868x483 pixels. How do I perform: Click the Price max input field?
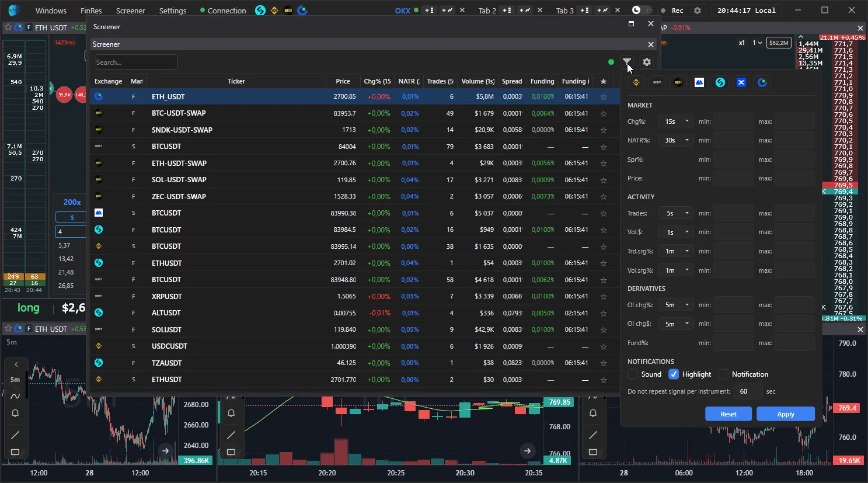(x=794, y=178)
